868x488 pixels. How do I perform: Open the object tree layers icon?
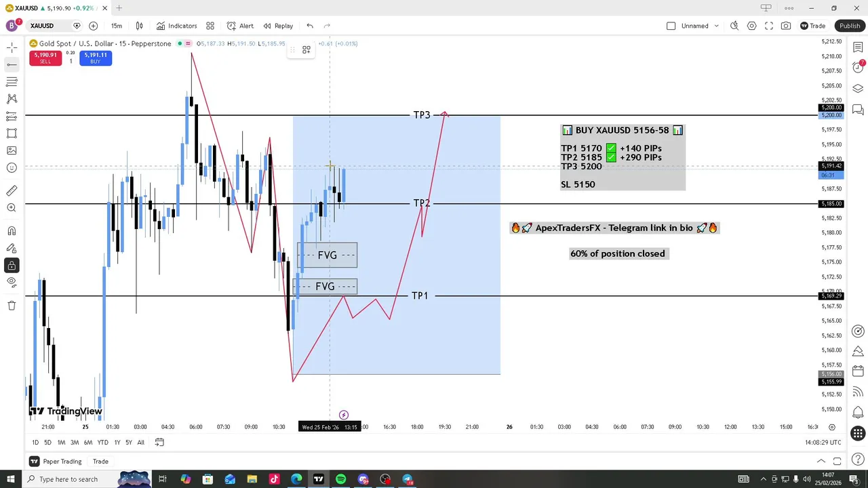858,89
